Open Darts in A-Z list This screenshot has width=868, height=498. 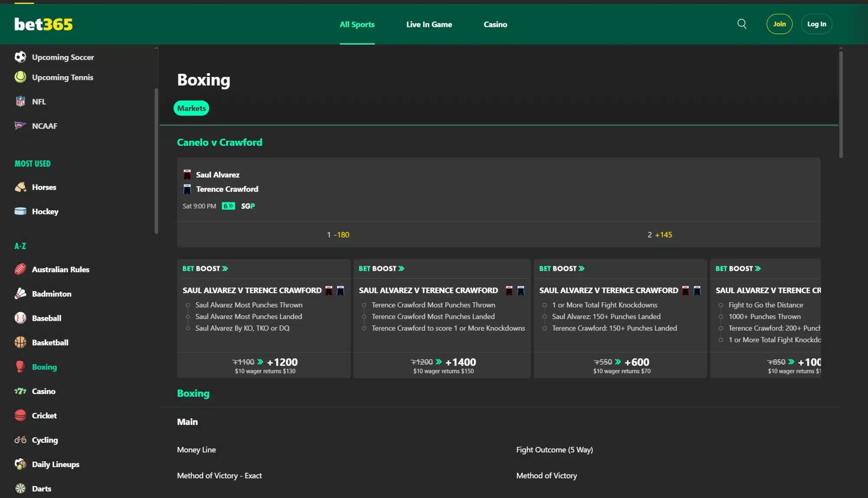[42, 488]
